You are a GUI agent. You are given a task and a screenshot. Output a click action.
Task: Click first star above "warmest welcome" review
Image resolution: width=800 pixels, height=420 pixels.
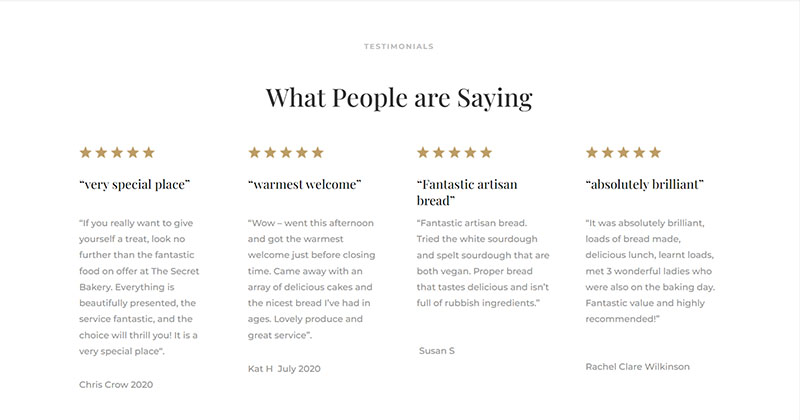tap(255, 153)
